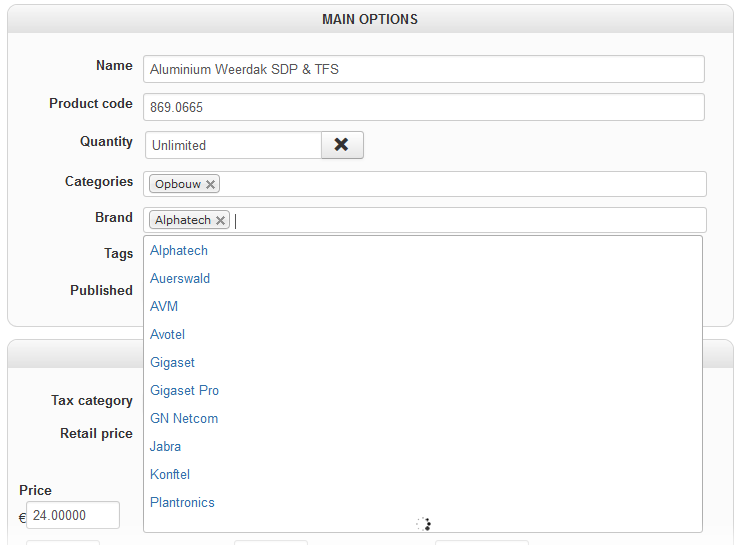This screenshot has height=545, width=742.
Task: Edit the product Name field
Action: 424,69
